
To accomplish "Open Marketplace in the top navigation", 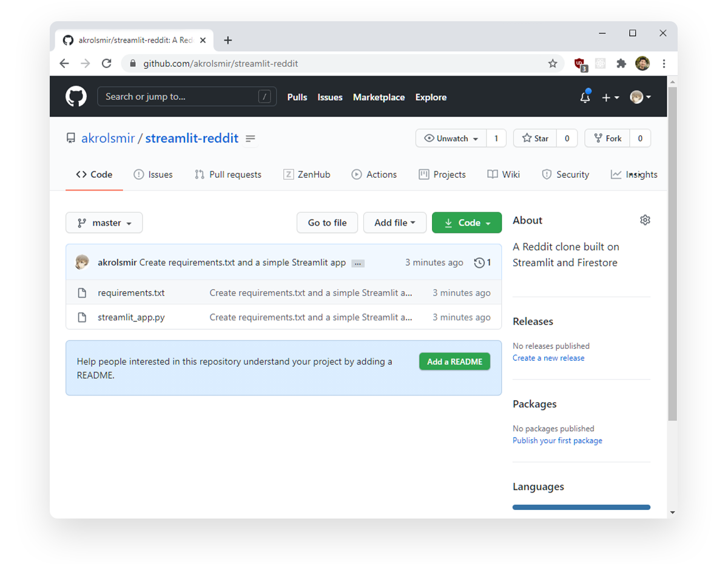I will click(x=379, y=97).
